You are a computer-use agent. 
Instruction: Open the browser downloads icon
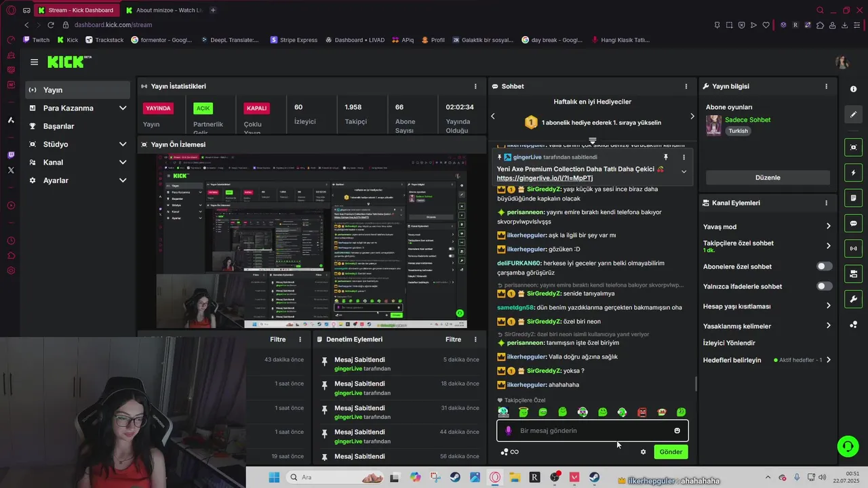click(x=845, y=25)
